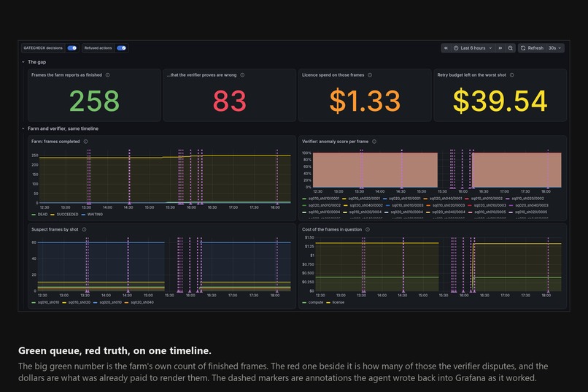Click the red 83 stat value
The width and height of the screenshot is (588, 392).
pyautogui.click(x=230, y=101)
